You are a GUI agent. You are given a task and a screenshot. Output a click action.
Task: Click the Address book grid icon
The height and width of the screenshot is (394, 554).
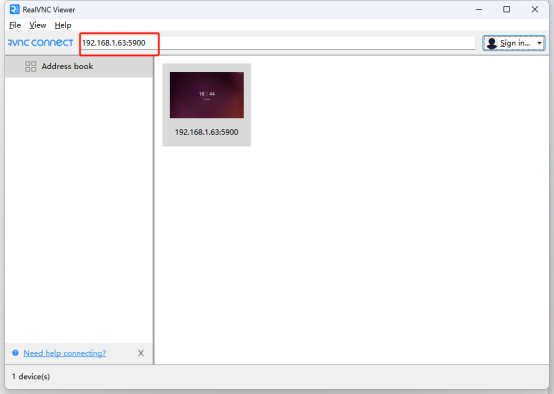(30, 66)
